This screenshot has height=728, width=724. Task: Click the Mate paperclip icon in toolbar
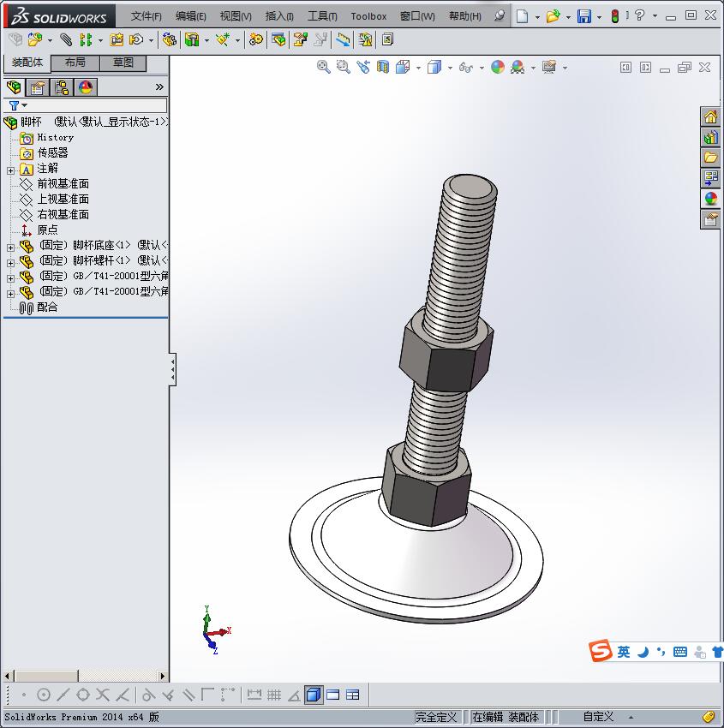66,40
